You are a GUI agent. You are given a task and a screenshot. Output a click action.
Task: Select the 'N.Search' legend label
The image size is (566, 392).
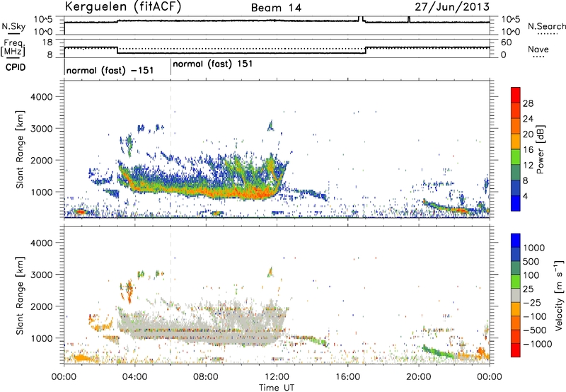coord(546,26)
